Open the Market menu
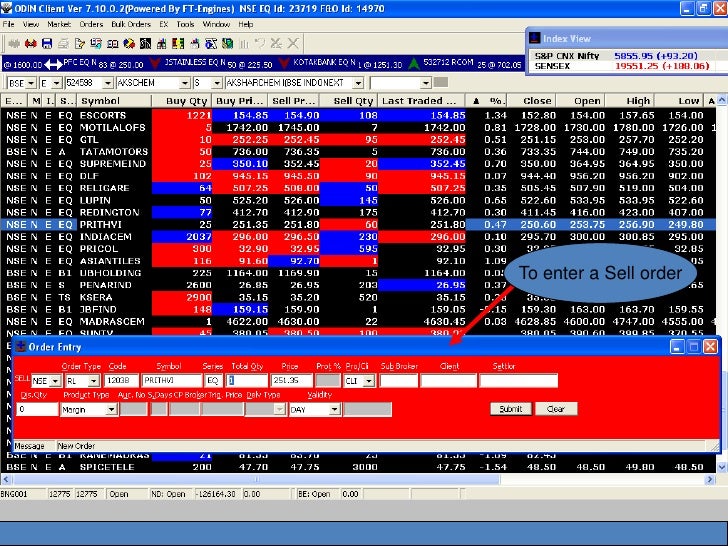Screen dimensions: 728x546 [x=59, y=24]
